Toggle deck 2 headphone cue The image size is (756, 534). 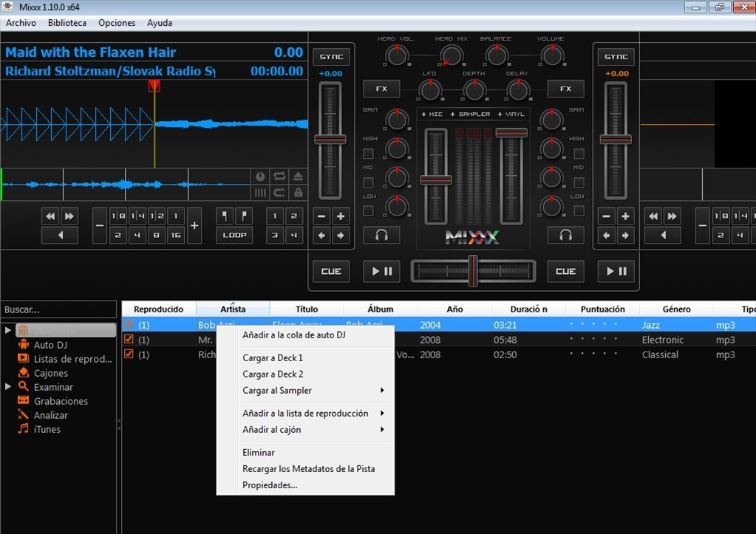point(565,235)
